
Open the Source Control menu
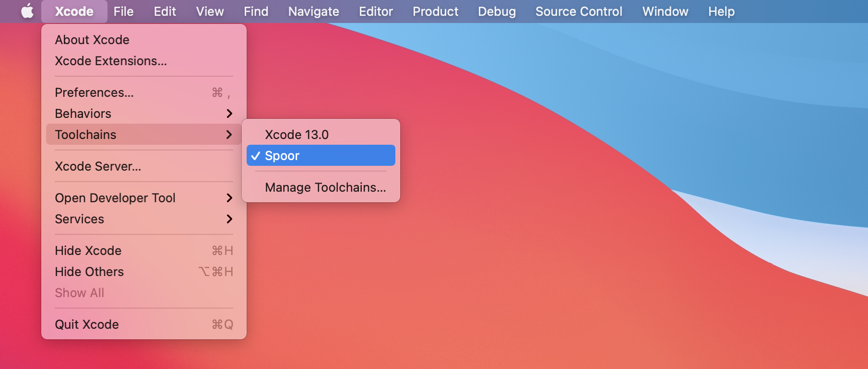point(579,12)
